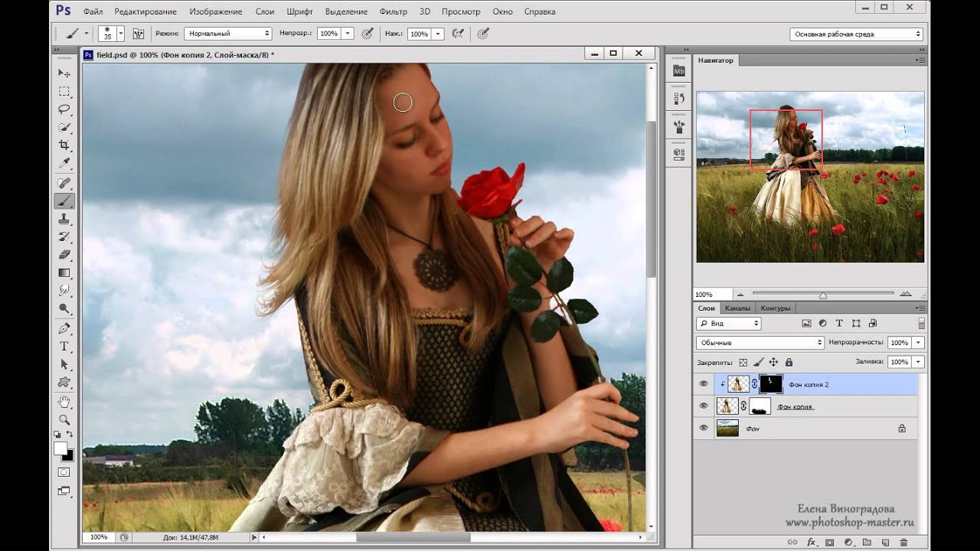Hide the Фон background layer
The image size is (980, 551).
tap(704, 429)
